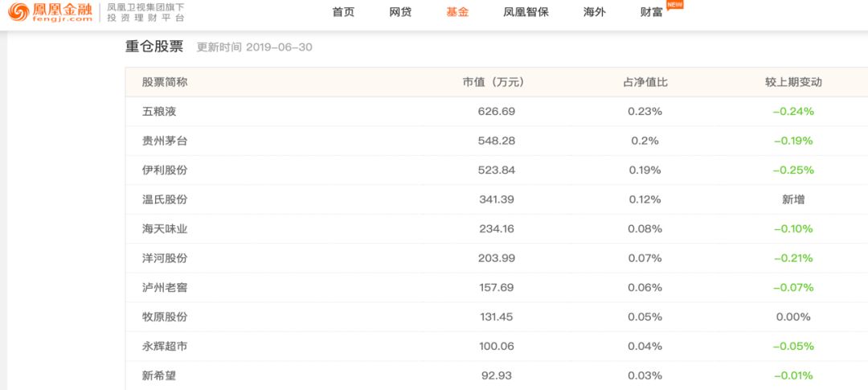Click the -0.21% change for 洋河股份

tap(793, 258)
